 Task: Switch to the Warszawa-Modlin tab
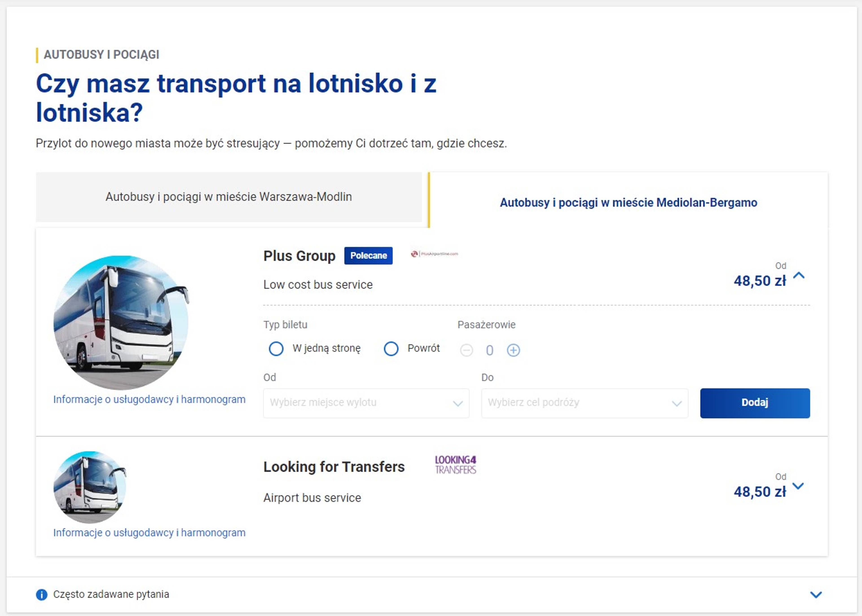pyautogui.click(x=229, y=197)
